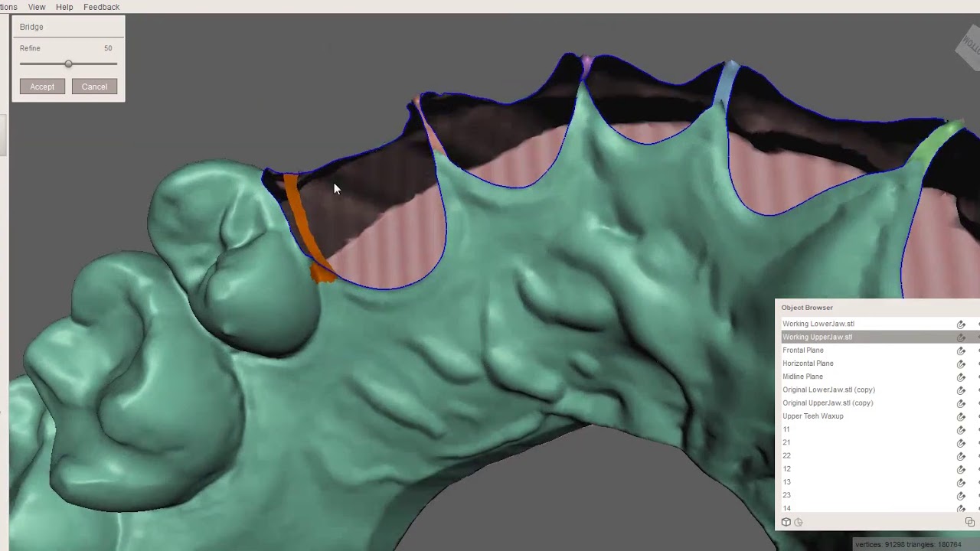Toggle target magnet for Working UpperJaw.stl

[961, 337]
